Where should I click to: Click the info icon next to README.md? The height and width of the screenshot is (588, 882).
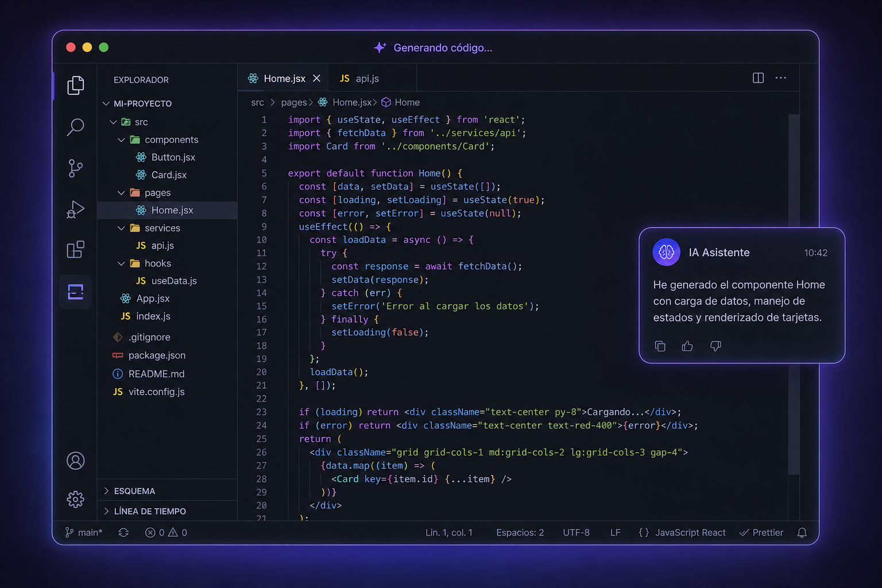pyautogui.click(x=118, y=374)
